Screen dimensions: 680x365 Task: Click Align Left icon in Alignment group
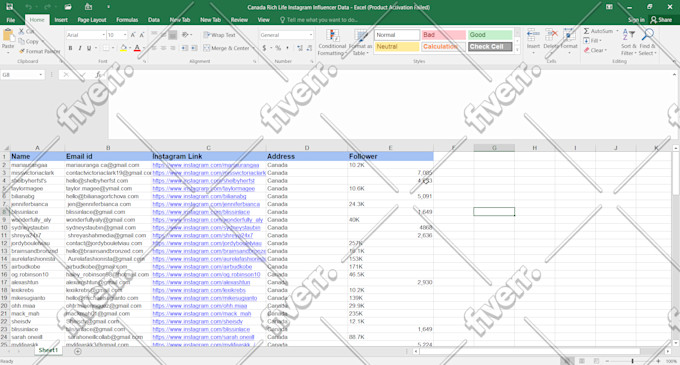154,48
